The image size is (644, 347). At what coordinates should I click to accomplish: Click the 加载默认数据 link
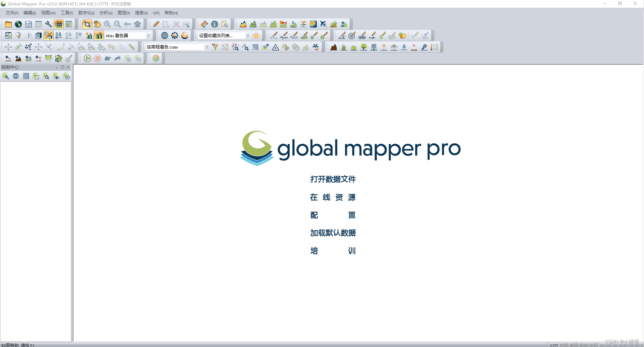[333, 233]
